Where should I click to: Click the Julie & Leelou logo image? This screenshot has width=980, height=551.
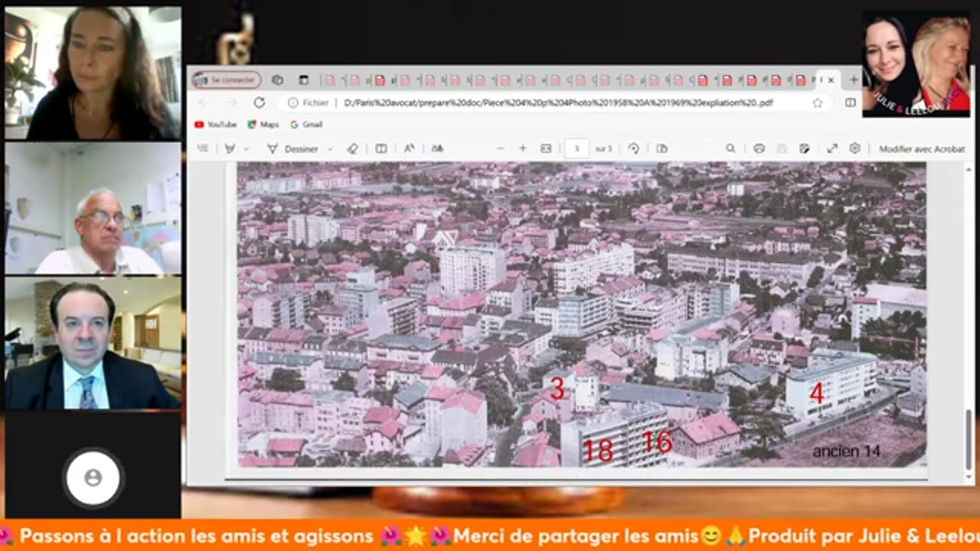pos(916,64)
